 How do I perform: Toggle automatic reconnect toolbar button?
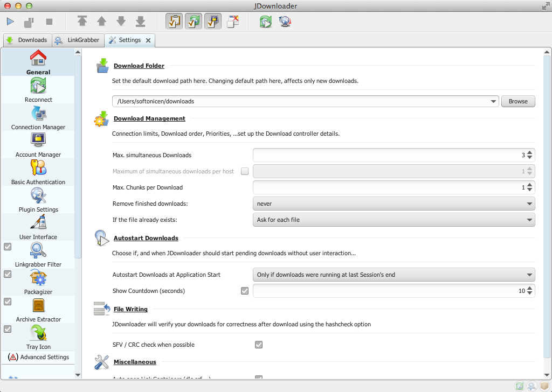point(194,22)
